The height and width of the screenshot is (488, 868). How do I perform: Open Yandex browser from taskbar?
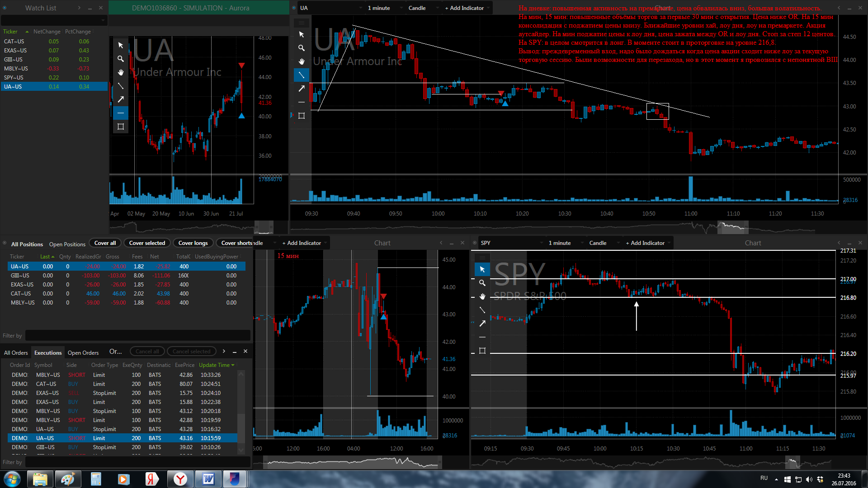tap(180, 479)
